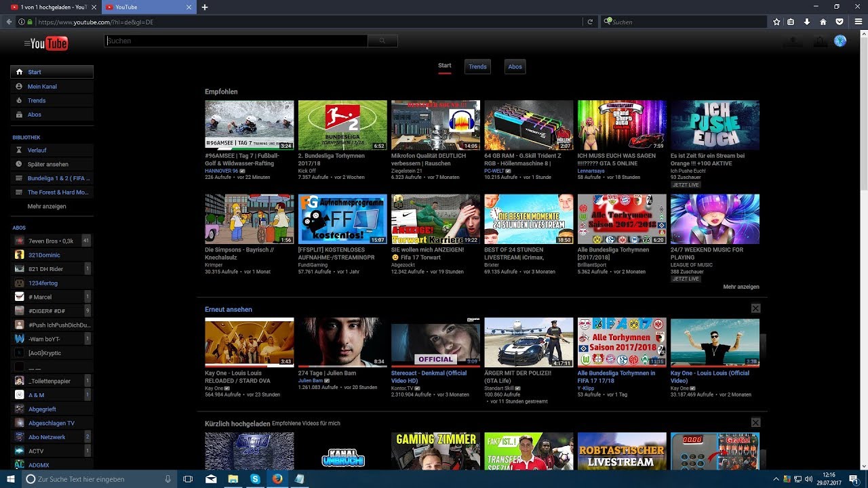Open the Firefox hamburger menu
Viewport: 868px width, 488px height.
tap(857, 22)
